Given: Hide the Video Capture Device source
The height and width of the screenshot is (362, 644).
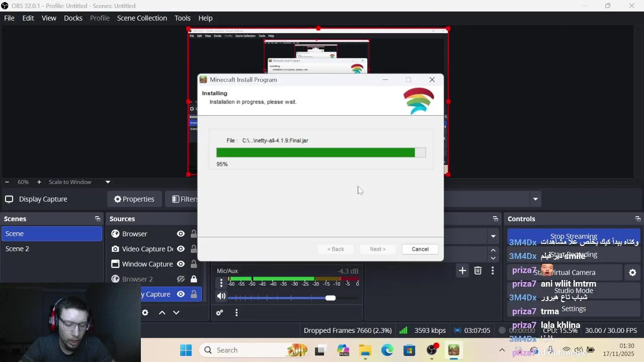Looking at the screenshot, I should pyautogui.click(x=181, y=249).
